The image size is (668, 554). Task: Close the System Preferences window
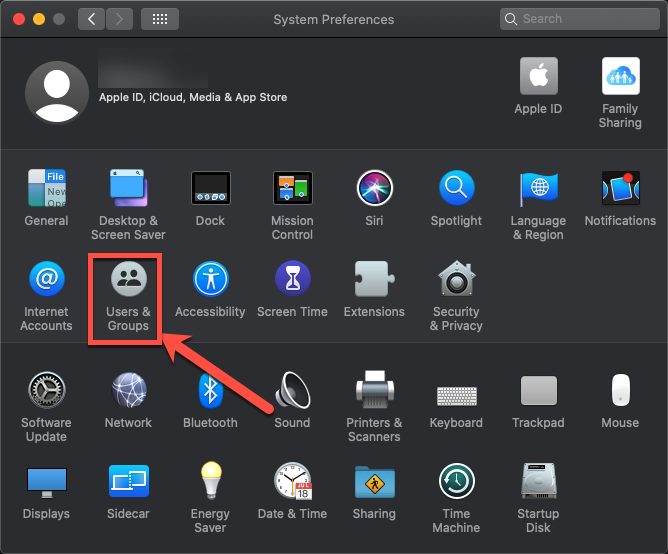pyautogui.click(x=19, y=19)
